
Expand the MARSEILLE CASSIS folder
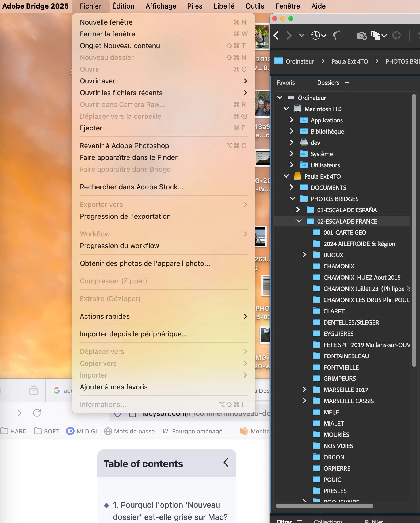[304, 401]
